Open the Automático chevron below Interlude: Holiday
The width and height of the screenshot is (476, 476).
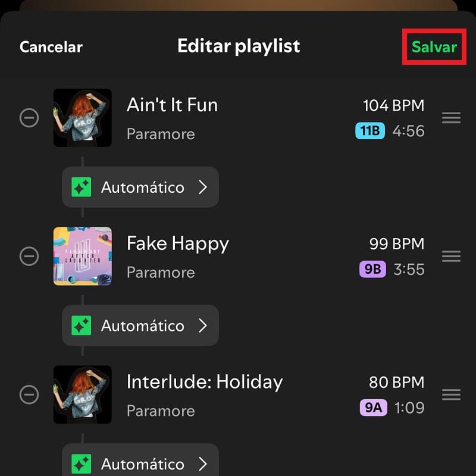pos(203,464)
